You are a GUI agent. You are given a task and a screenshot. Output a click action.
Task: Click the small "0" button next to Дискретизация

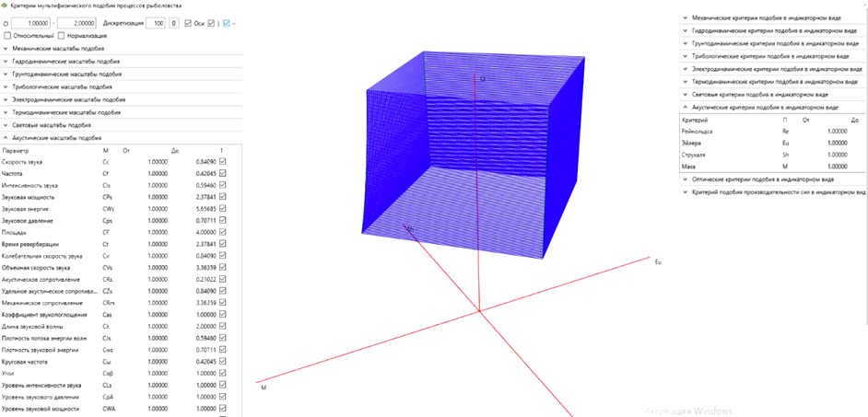[174, 22]
